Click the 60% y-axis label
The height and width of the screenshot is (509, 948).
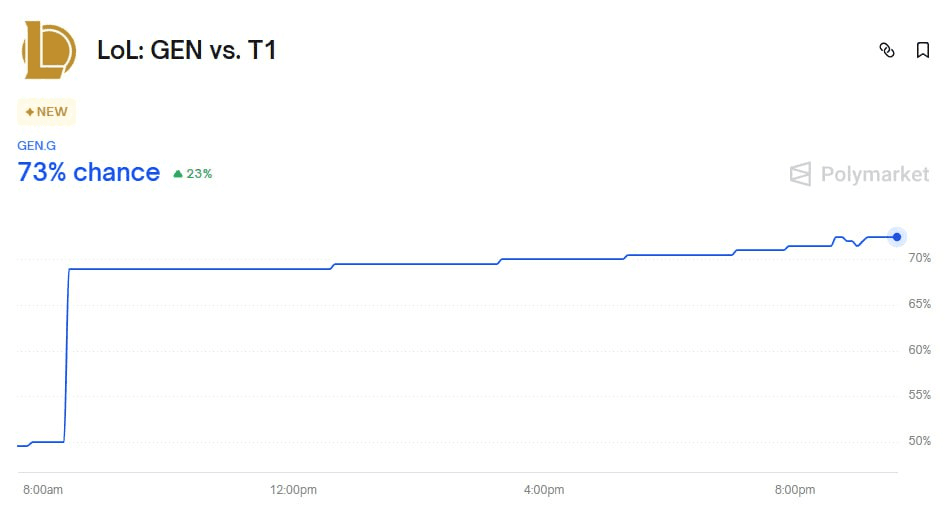point(920,350)
